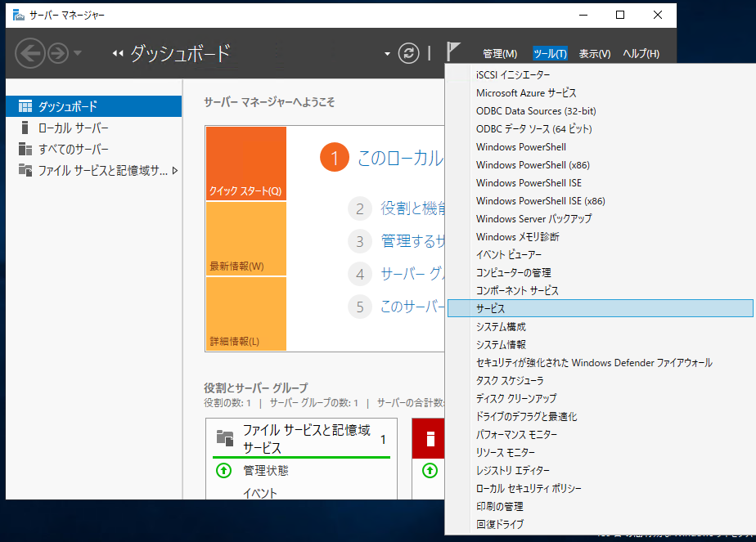The width and height of the screenshot is (756, 542).
Task: Open the notifications flag icon
Action: (452, 51)
